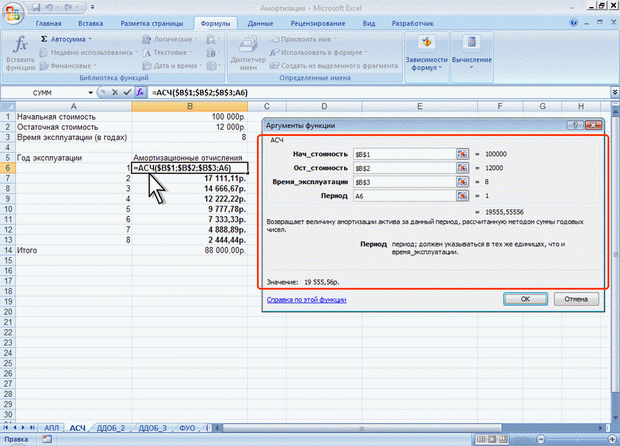620x446 pixels.
Task: Click the Office button logo
Action: pyautogui.click(x=12, y=13)
